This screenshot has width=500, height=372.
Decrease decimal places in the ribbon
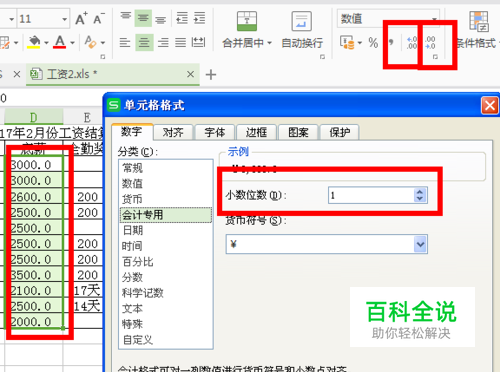point(430,42)
